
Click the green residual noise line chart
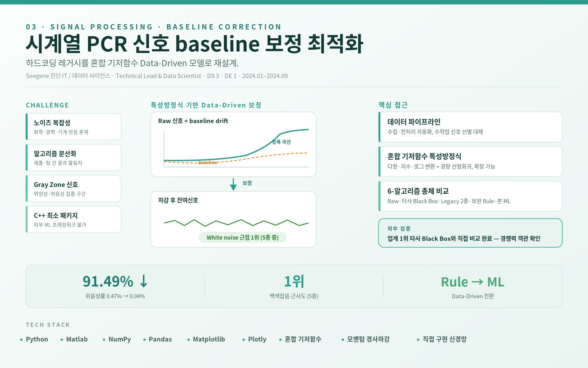(x=236, y=223)
